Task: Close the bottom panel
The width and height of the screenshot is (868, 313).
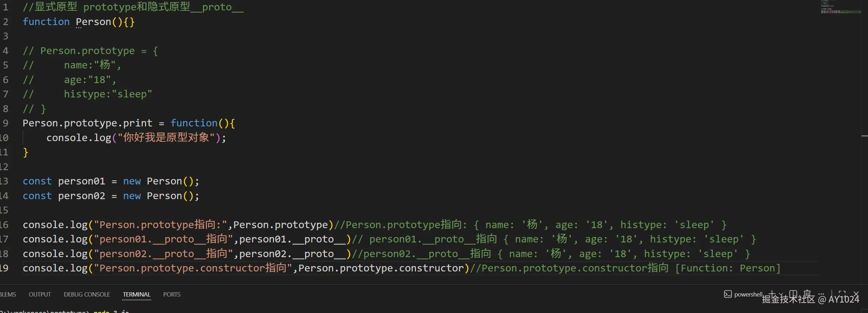Action: 856,294
